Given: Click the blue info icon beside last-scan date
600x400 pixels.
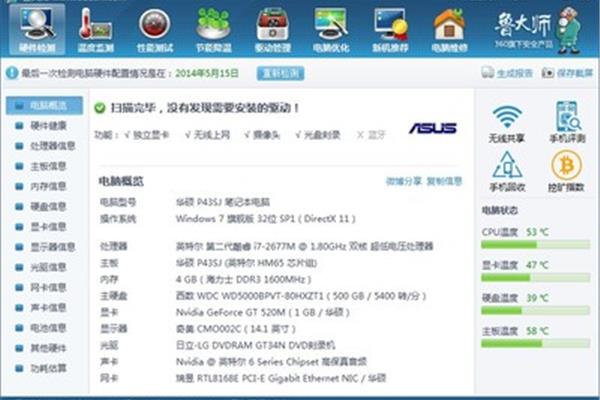Looking at the screenshot, I should (x=12, y=73).
